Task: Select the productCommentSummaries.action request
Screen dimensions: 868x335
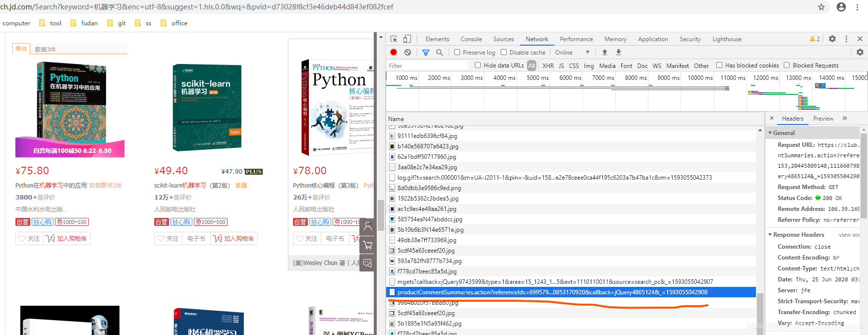Action: pyautogui.click(x=571, y=292)
